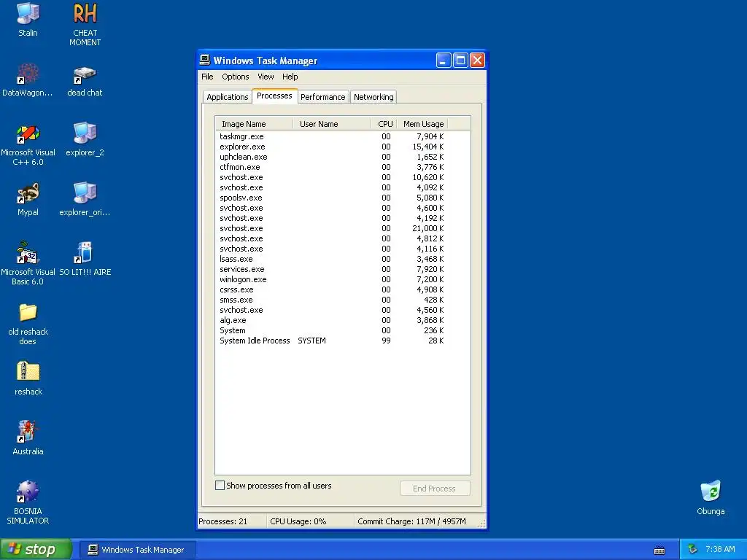The image size is (747, 560).
Task: Sort by User Name column header
Action: [x=332, y=124]
